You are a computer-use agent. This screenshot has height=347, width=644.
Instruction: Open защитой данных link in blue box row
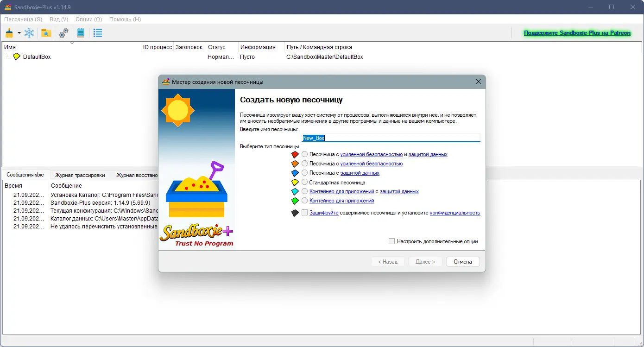[360, 173]
